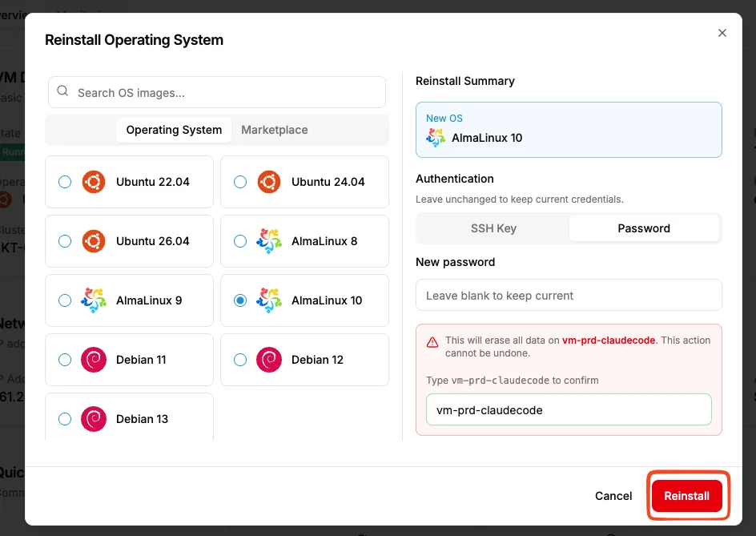
Task: Click the Cancel button
Action: coord(613,496)
